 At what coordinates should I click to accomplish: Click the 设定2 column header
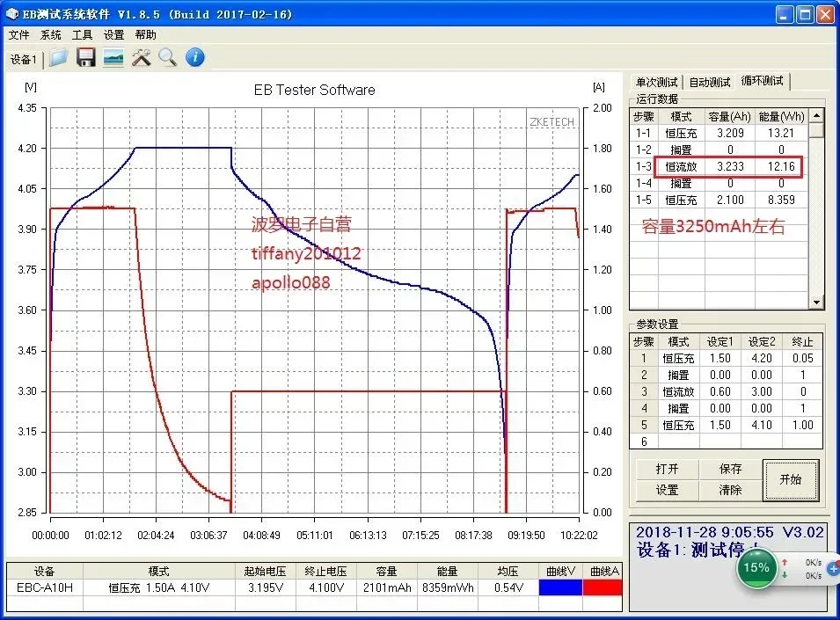point(761,341)
